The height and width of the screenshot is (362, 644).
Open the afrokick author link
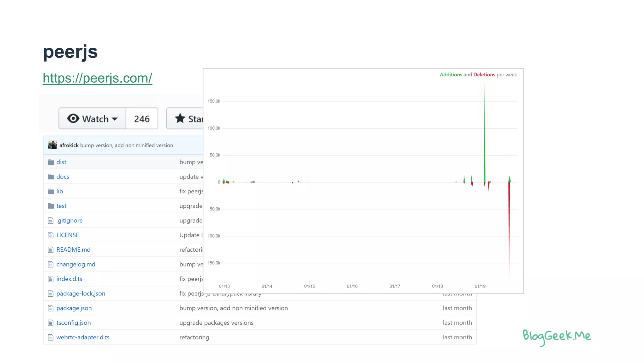pos(69,145)
